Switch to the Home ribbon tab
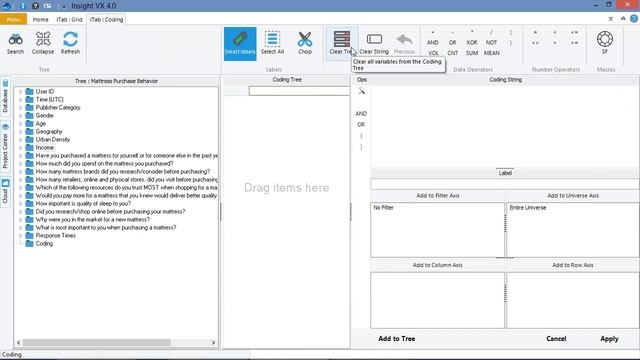 tap(40, 19)
